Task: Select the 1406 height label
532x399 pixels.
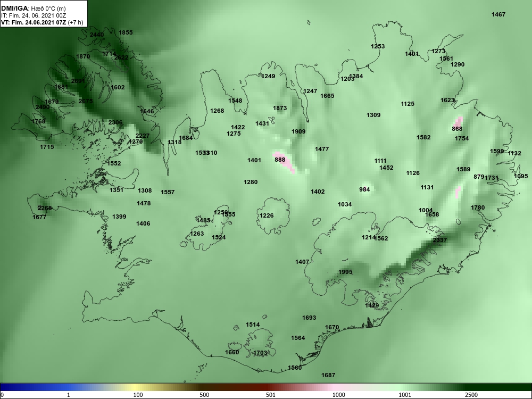Action: click(x=143, y=223)
